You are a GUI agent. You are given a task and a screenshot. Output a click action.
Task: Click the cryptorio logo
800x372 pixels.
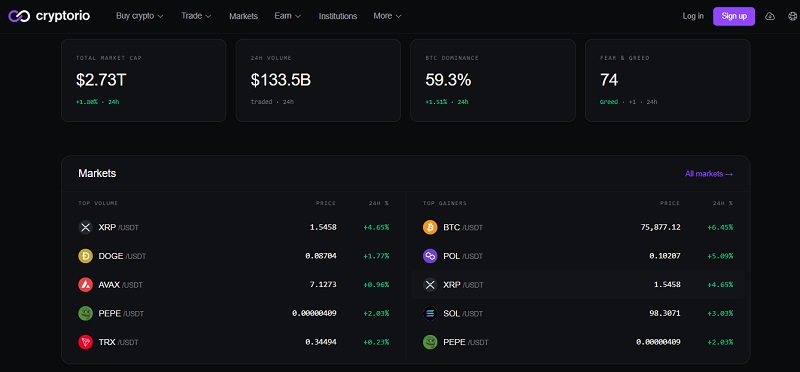(49, 16)
